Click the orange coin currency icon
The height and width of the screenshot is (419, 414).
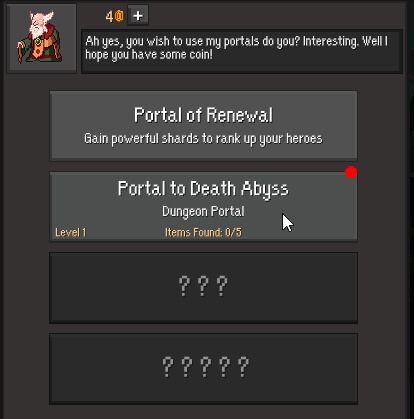coord(119,16)
